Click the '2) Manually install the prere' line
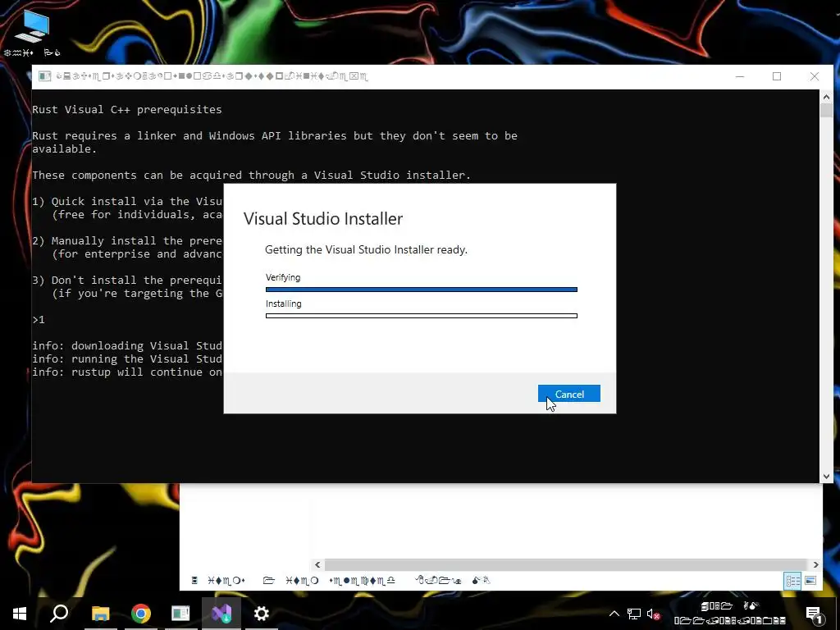Image resolution: width=840 pixels, height=630 pixels. (127, 241)
